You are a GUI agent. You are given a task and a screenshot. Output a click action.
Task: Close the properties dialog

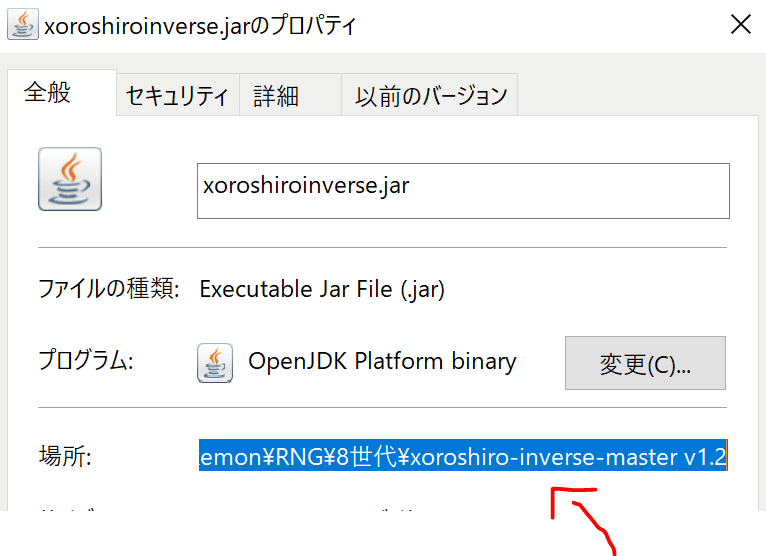741,24
